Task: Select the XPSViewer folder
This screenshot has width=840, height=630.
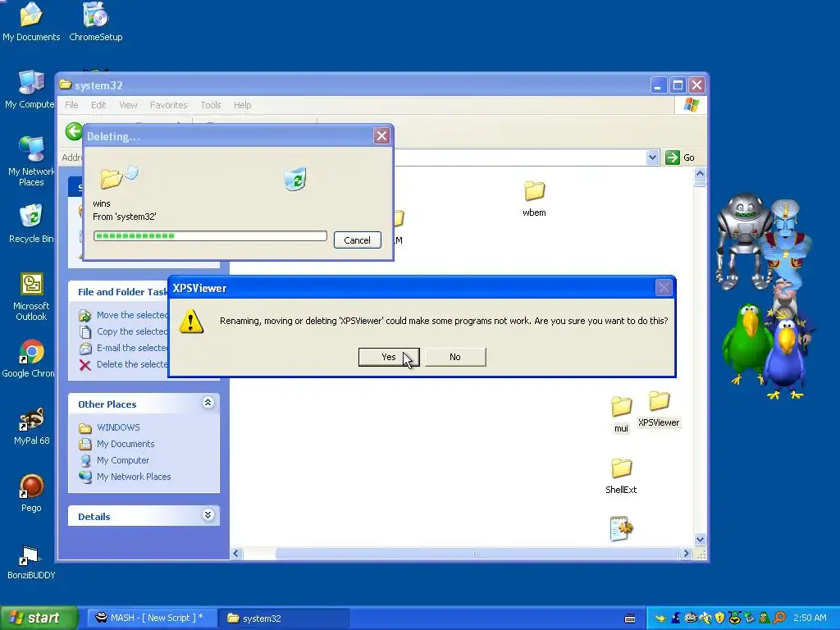Action: coord(659,409)
